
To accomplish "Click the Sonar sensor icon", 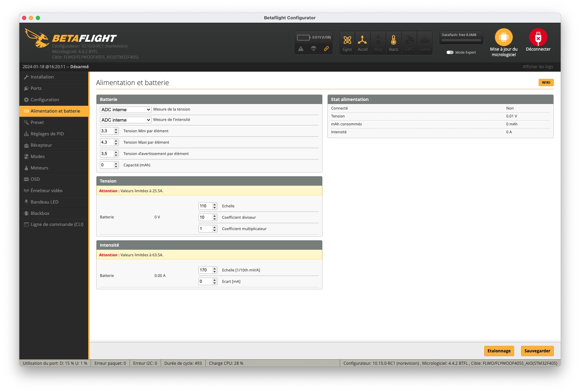I will 425,40.
